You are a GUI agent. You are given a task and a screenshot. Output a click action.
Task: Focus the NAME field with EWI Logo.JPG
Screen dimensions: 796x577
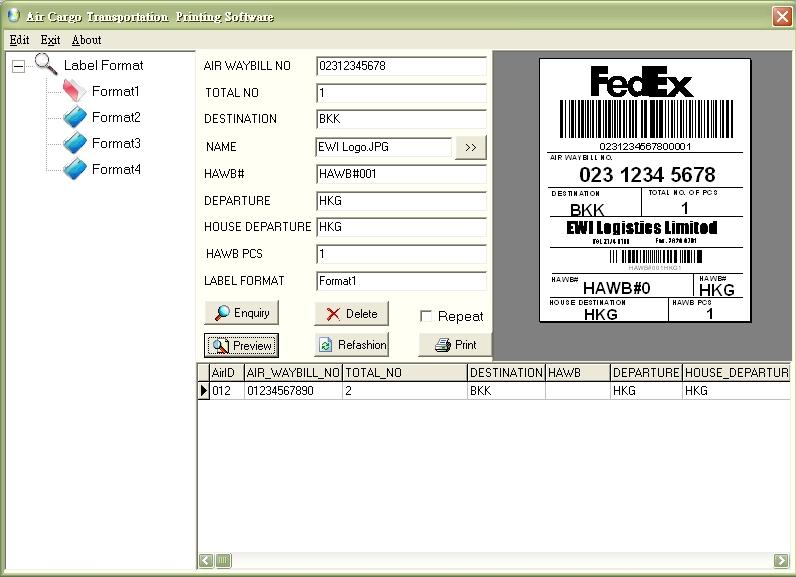point(383,147)
